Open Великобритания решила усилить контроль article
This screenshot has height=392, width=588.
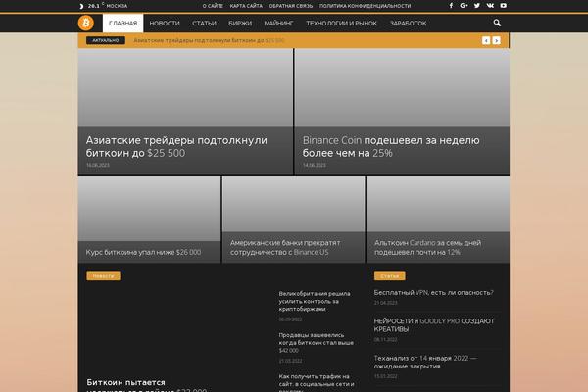315,301
